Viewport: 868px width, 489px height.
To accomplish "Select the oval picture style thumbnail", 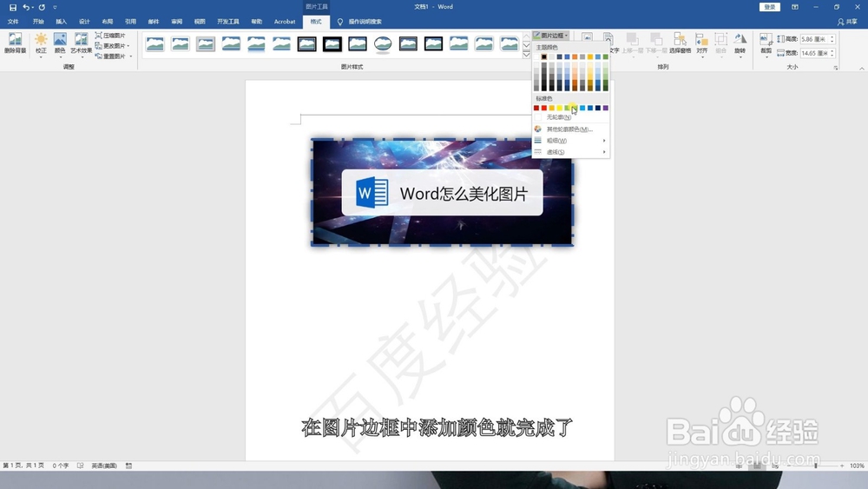I will click(x=383, y=43).
